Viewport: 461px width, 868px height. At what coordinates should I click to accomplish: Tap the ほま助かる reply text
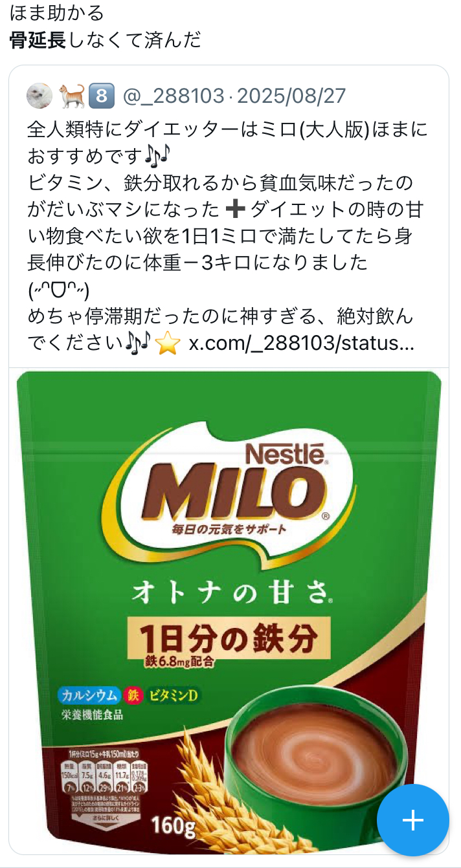point(57,12)
